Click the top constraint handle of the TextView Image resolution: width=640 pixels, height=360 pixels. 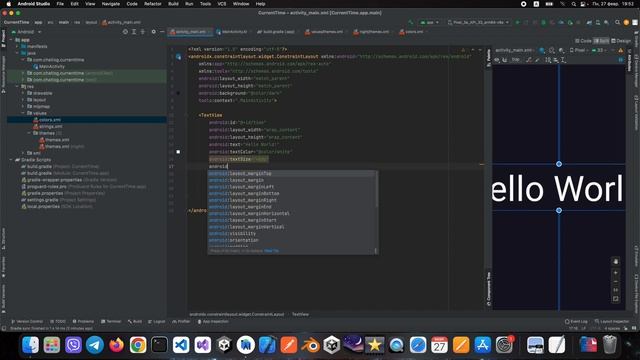tap(559, 164)
